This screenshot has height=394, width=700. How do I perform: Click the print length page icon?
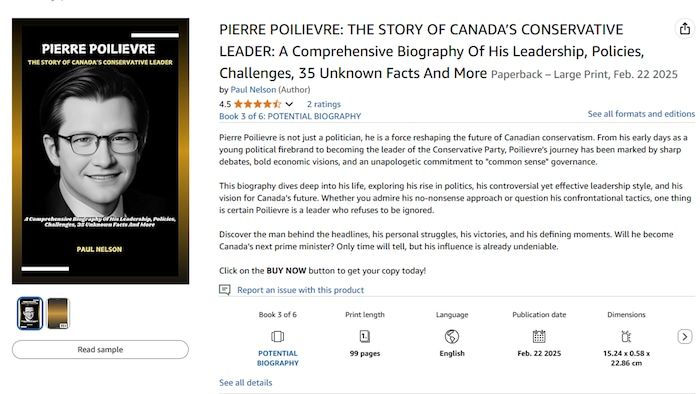[x=365, y=336]
